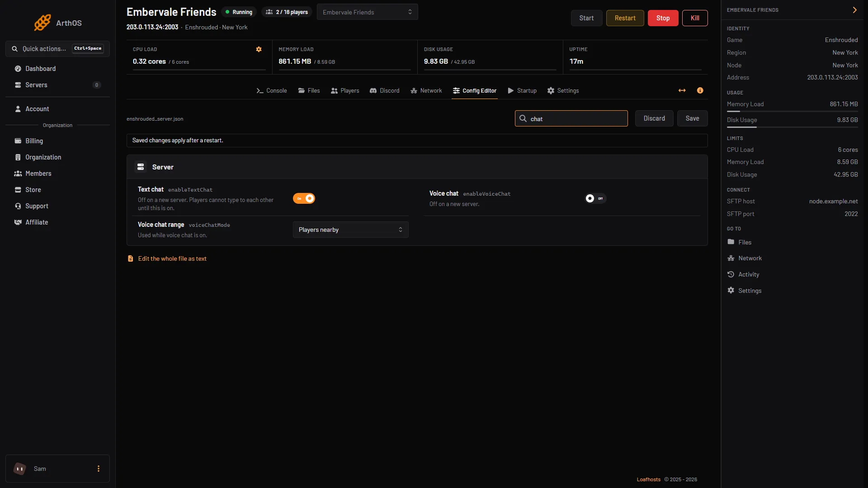This screenshot has width=868, height=488.
Task: Click the Organization building icon
Action: tap(18, 157)
